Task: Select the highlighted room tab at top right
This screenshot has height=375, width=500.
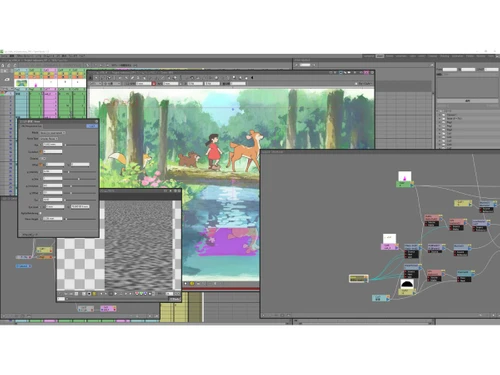Action: [x=380, y=56]
